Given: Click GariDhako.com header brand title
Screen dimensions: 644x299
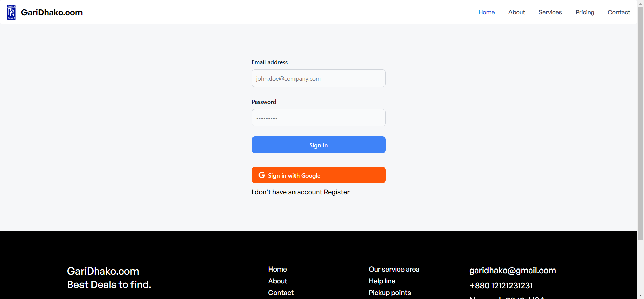Looking at the screenshot, I should point(52,12).
